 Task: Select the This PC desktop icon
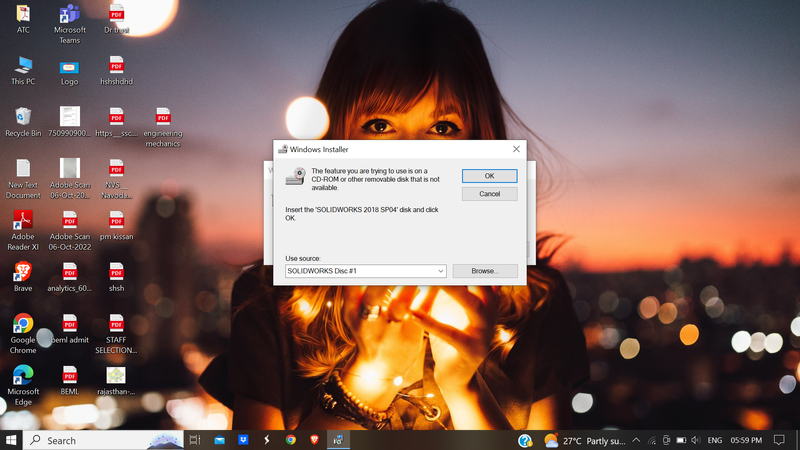coord(22,66)
